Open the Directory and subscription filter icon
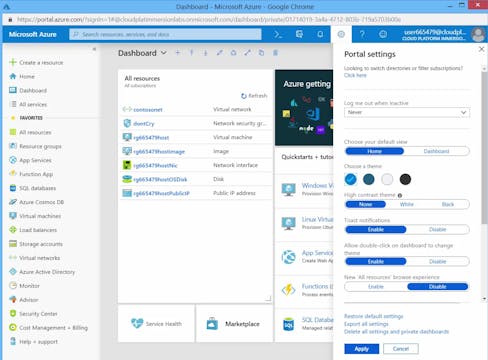Viewport: 488px width, 360px height. click(299, 34)
